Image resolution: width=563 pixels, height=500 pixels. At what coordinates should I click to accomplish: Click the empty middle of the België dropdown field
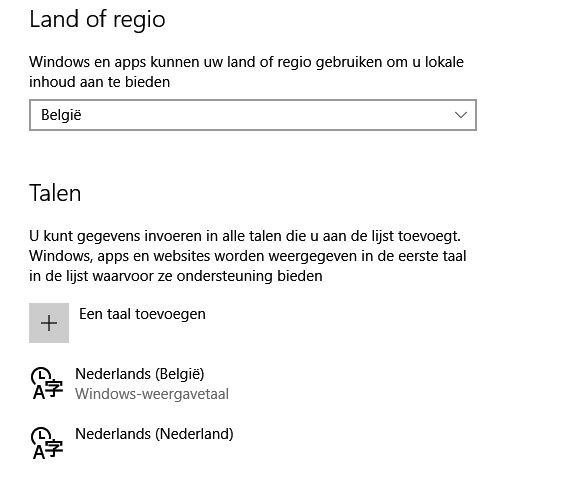[266, 115]
